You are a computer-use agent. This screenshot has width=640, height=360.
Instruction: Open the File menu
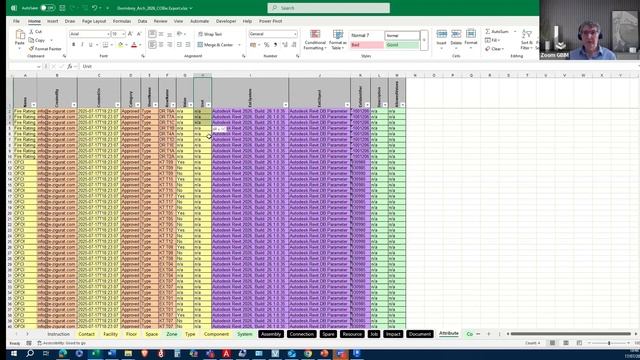[16, 21]
